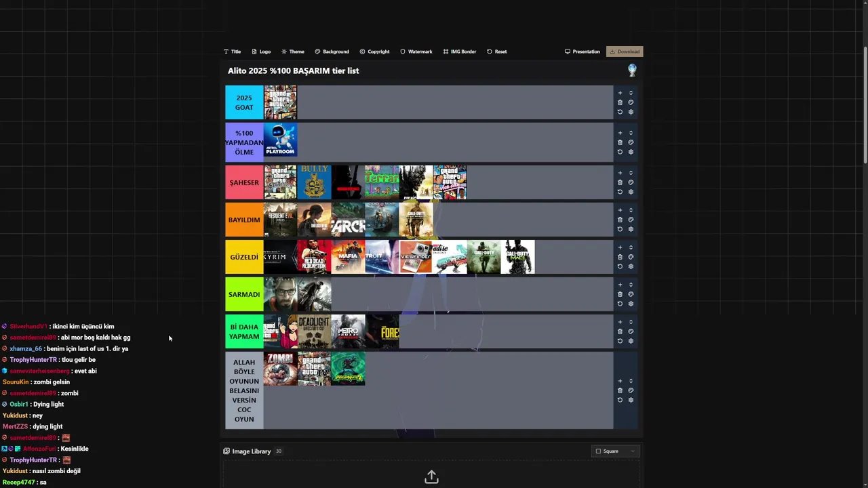Delete the %100 YAPMADAN ÖLME row
Image resolution: width=868 pixels, height=488 pixels.
620,142
